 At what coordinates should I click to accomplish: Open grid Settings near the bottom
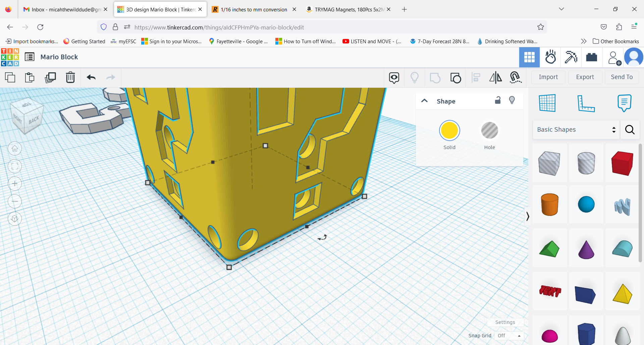click(505, 322)
